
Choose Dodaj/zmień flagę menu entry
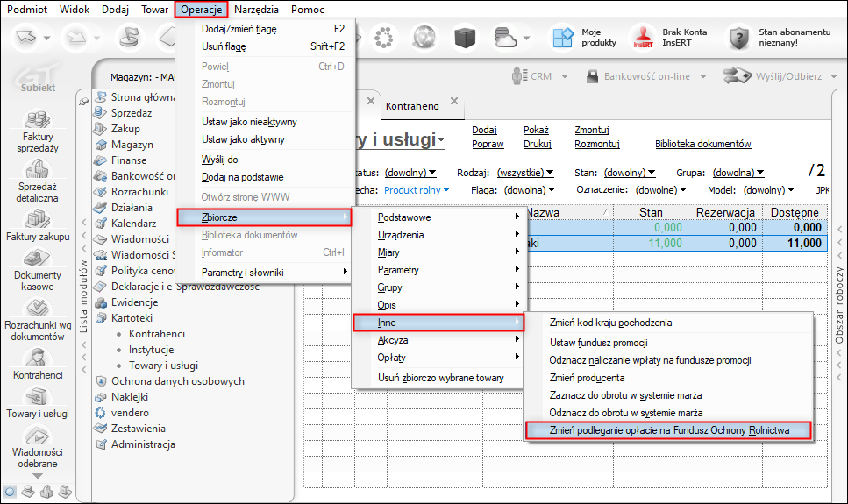point(265,29)
